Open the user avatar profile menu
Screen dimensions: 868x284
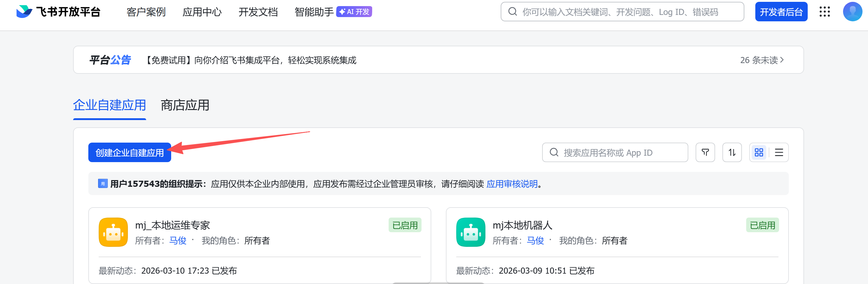click(852, 12)
